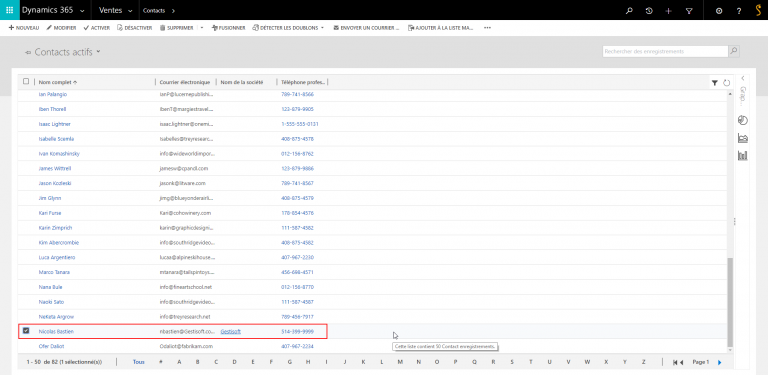This screenshot has height=375, width=768.
Task: Click the search button beside record search box
Action: coord(734,51)
